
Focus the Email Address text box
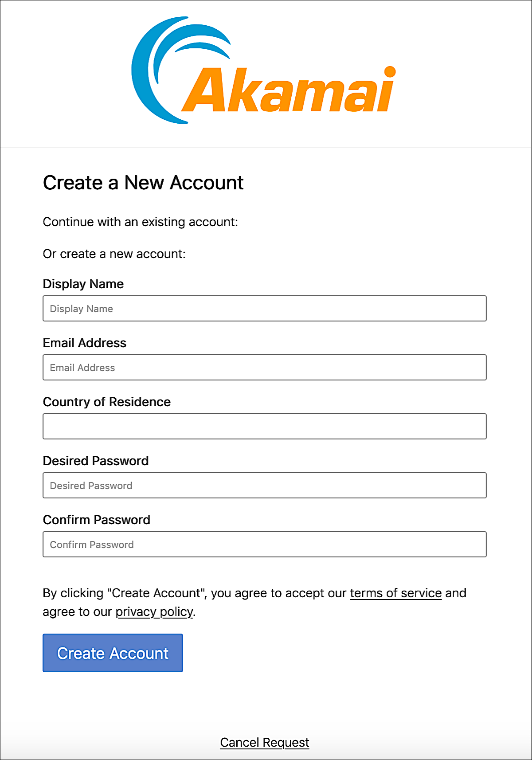tap(264, 368)
